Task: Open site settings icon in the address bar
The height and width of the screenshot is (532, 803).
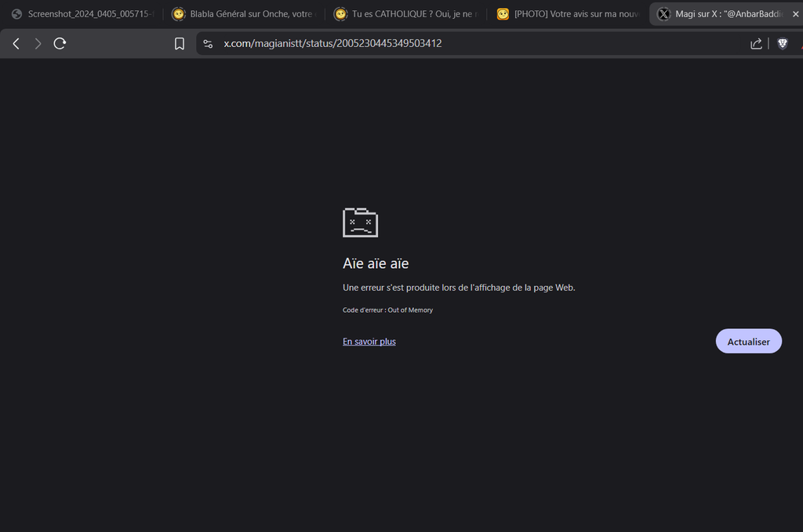Action: pyautogui.click(x=208, y=44)
